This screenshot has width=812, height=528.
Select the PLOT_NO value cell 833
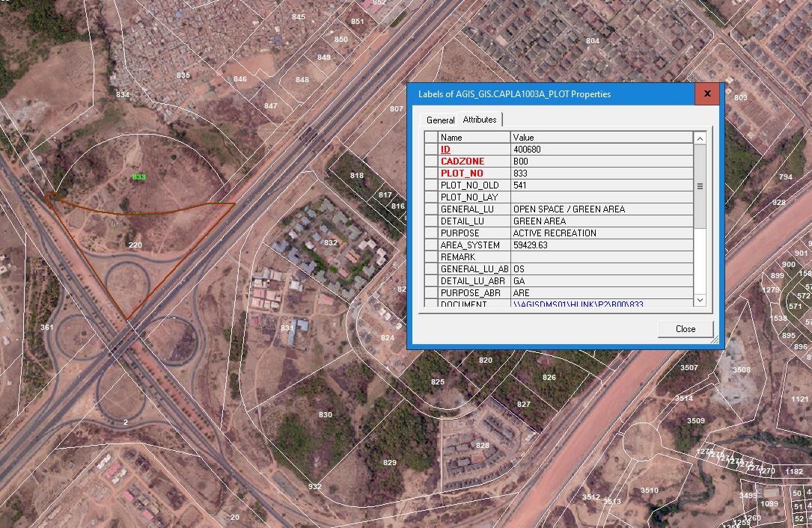(602, 174)
